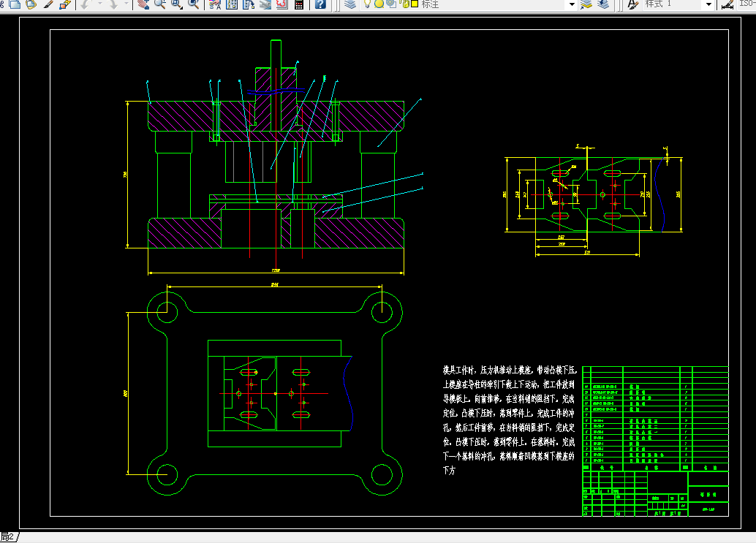Activate the Zoom Realtime magnifier
Image resolution: width=756 pixels, height=543 pixels.
pos(159,4)
